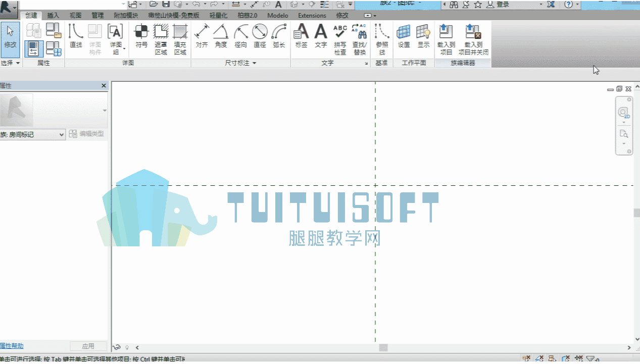Screen dimensions: 640x364
Task: Select the 角度 angular dimension tool
Action: point(221,36)
